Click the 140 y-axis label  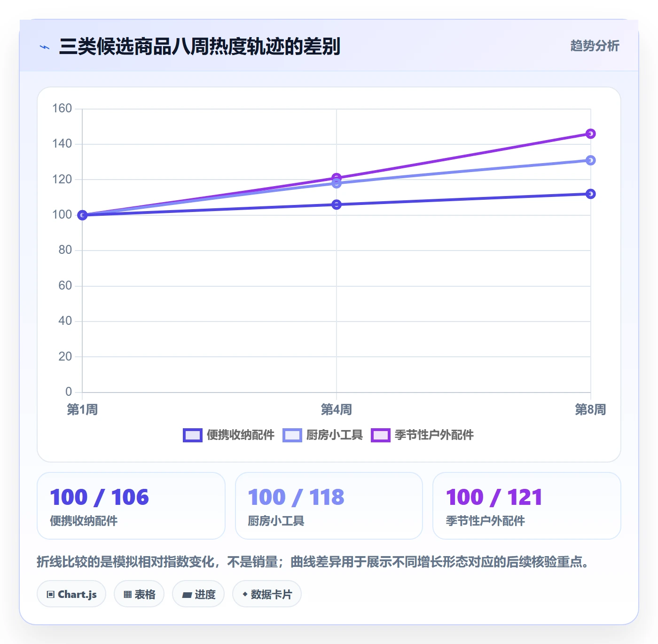(62, 144)
